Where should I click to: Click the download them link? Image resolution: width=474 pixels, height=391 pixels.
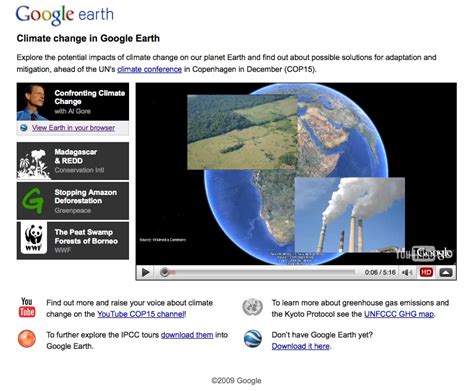point(187,335)
